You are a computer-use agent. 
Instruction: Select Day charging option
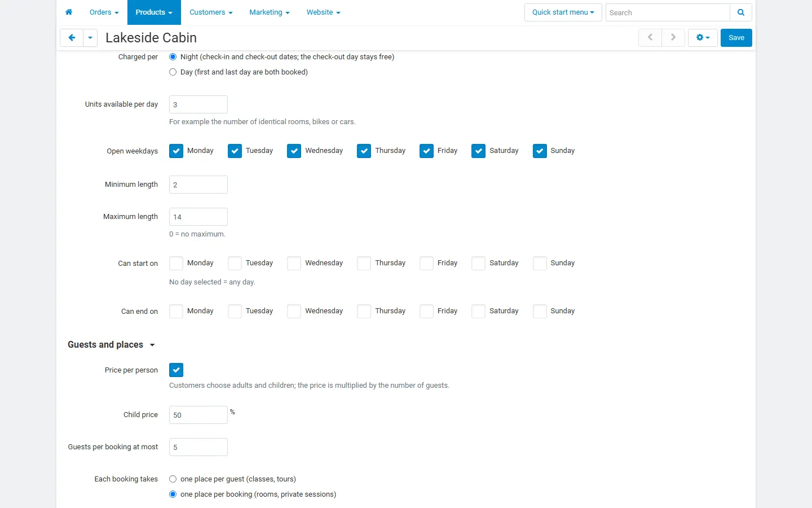[173, 72]
